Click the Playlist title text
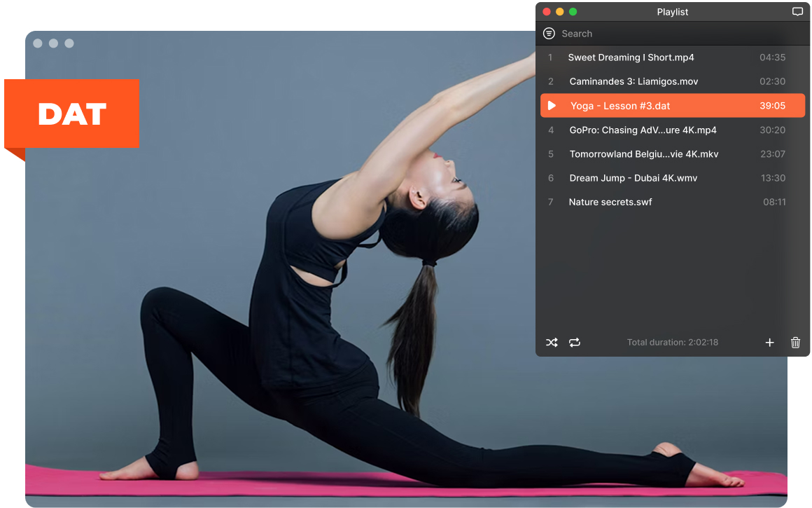812x508 pixels. pos(672,12)
